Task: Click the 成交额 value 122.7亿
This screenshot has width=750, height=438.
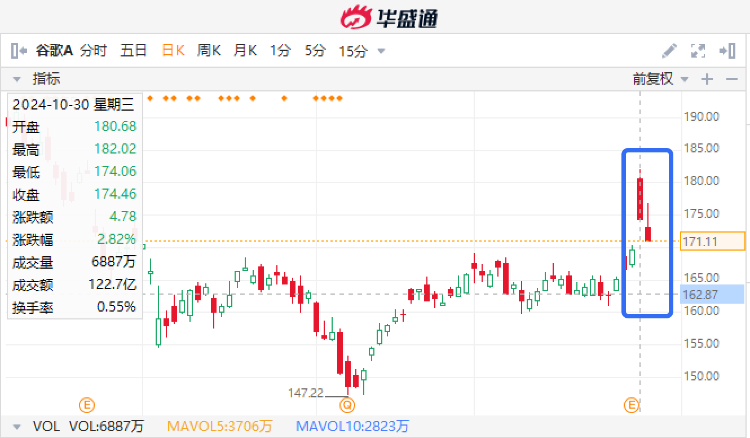Action: pos(112,285)
